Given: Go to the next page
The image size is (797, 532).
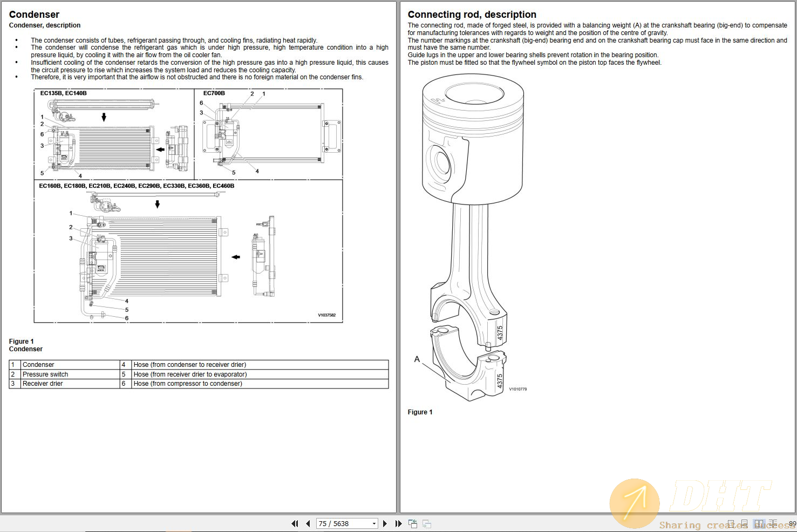Looking at the screenshot, I should click(x=385, y=523).
